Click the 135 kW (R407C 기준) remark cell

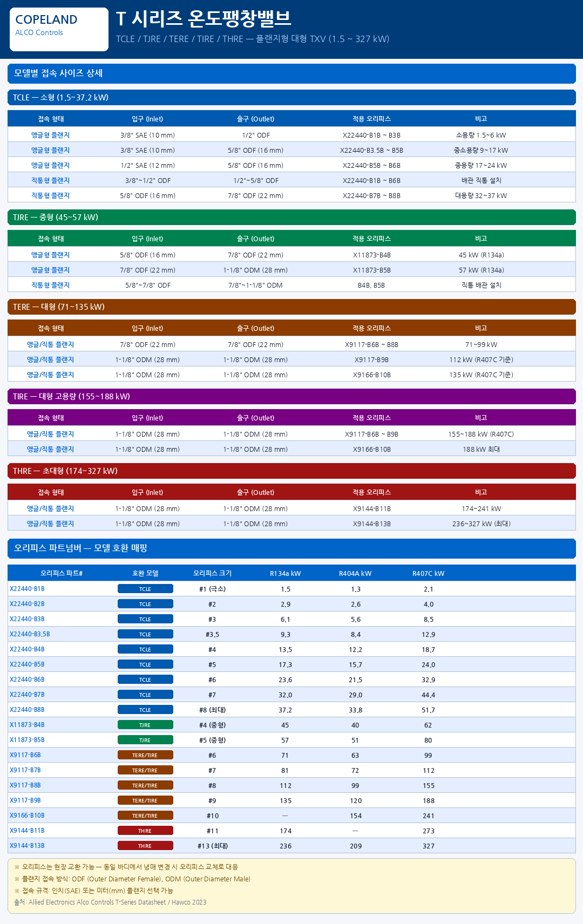coord(481,375)
